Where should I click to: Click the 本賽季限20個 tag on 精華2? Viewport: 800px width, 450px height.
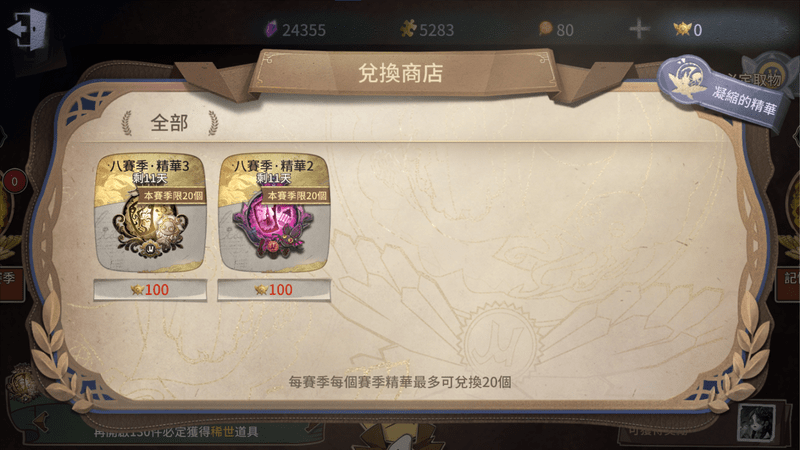296,195
